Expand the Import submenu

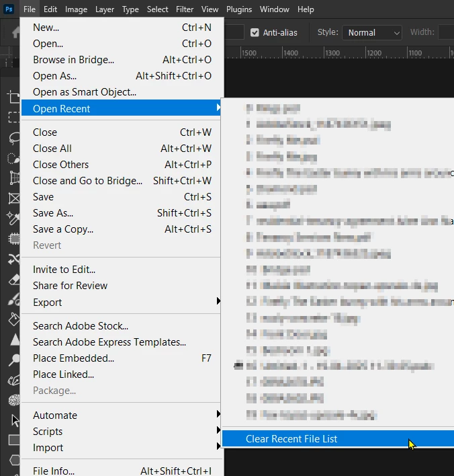[x=122, y=447]
